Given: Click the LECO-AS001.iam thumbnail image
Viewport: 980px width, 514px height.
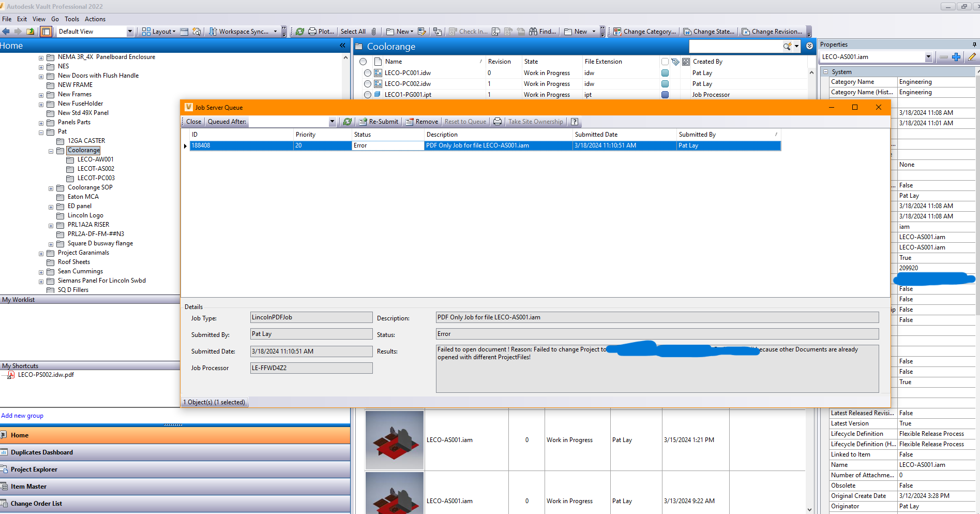Looking at the screenshot, I should (394, 439).
